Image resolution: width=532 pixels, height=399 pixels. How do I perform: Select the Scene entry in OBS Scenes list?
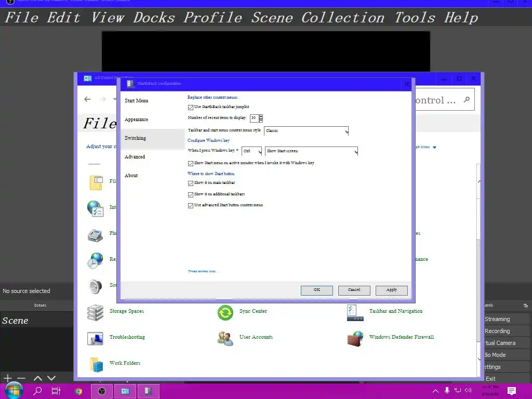(37, 320)
